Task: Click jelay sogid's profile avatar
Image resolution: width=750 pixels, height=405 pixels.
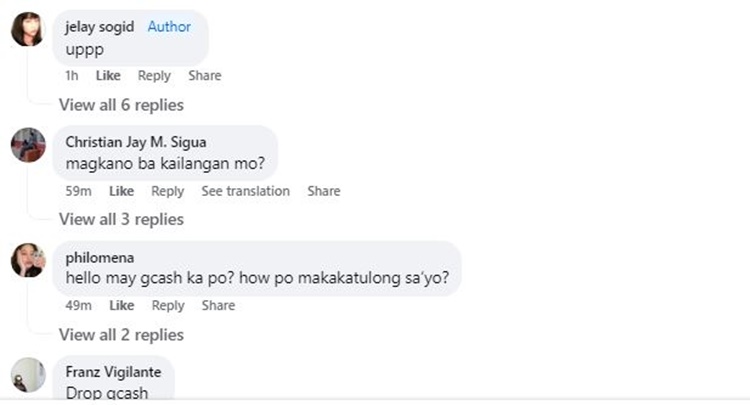Action: pos(27,31)
